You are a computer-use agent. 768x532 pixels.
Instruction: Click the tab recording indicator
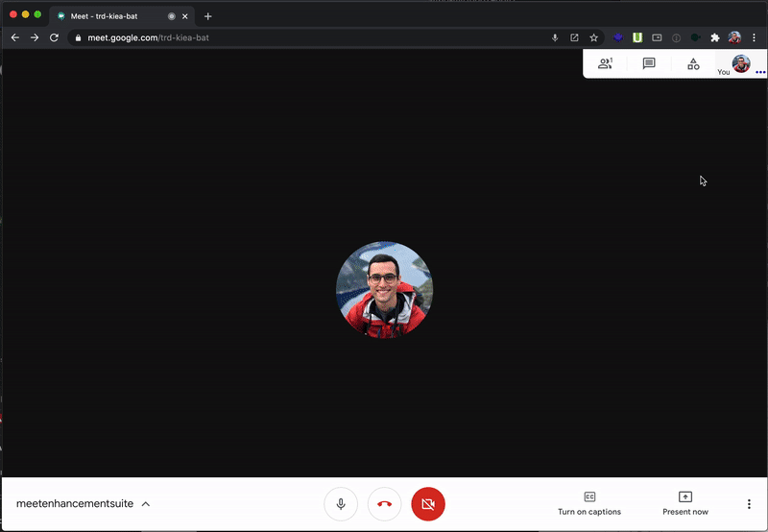click(172, 16)
